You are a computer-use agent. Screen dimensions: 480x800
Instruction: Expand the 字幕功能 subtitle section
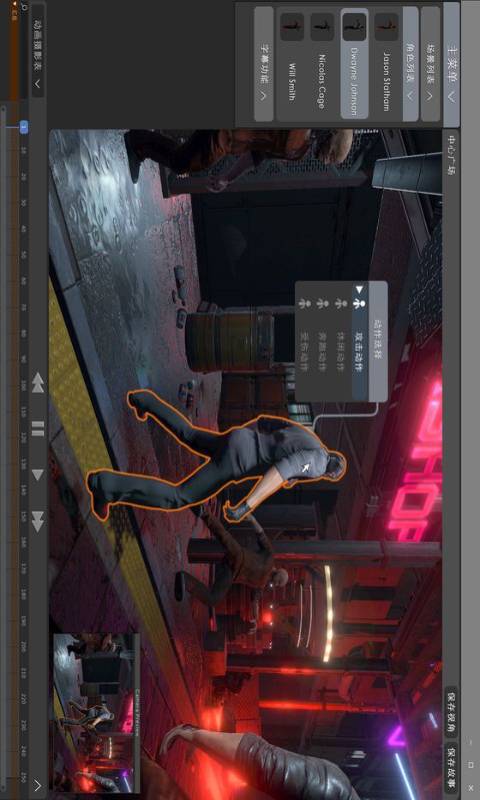[263, 64]
